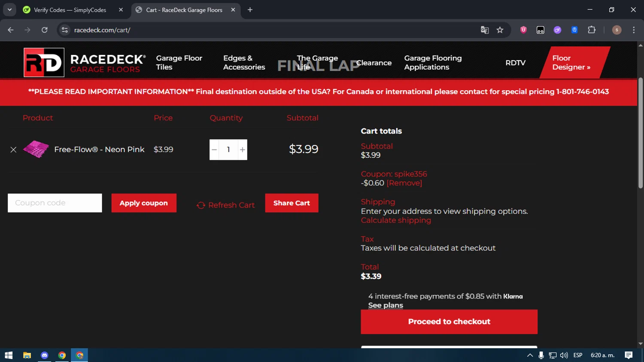
Task: Switch to Verify Codes SimplyCodes tab
Action: (70, 10)
